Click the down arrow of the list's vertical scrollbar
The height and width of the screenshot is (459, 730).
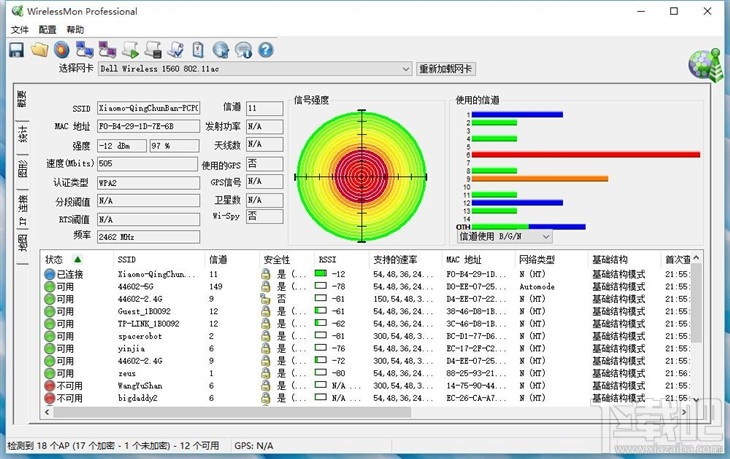coord(696,400)
